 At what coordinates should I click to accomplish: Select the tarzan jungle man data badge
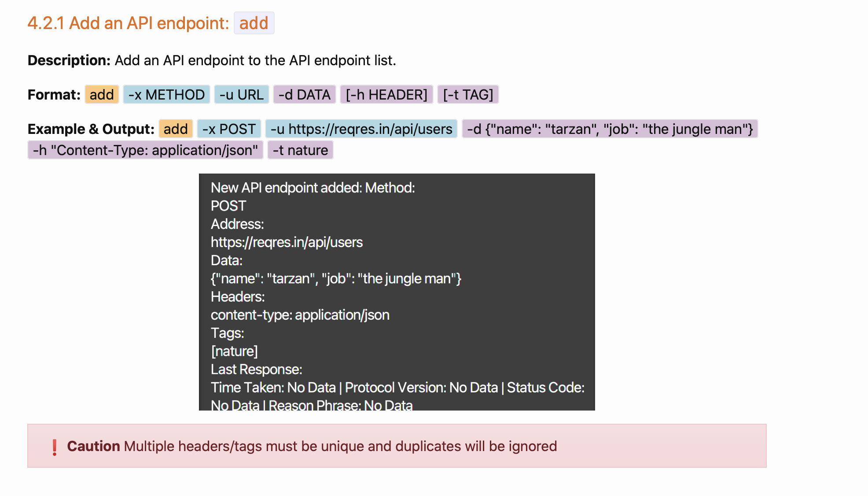click(x=610, y=129)
